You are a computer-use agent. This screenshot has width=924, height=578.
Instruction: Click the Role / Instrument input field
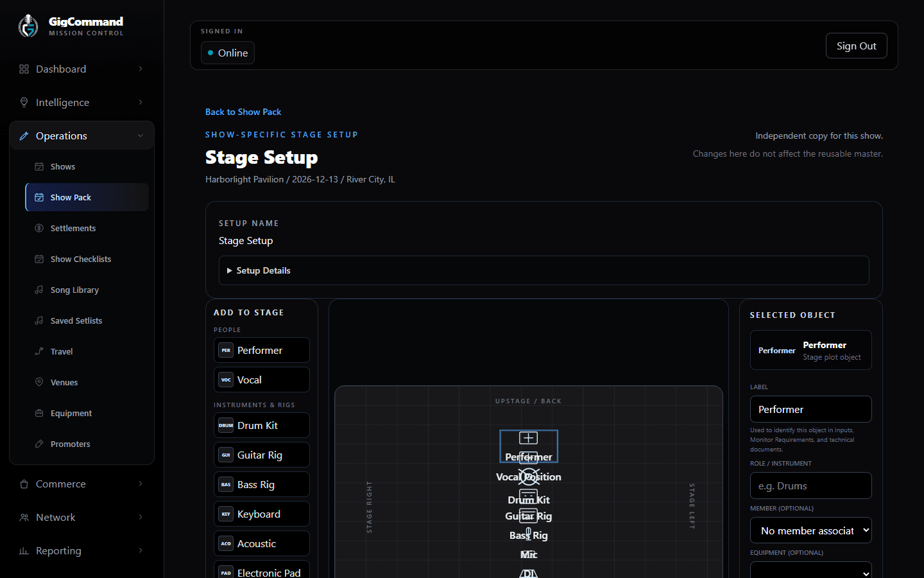811,486
